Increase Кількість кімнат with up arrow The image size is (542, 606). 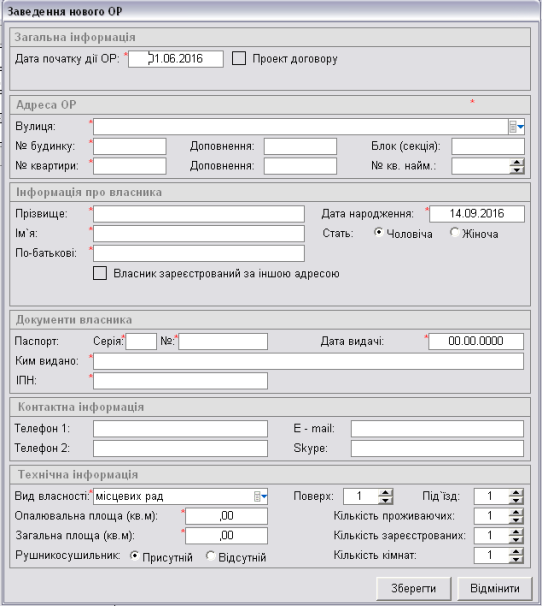[x=516, y=552]
